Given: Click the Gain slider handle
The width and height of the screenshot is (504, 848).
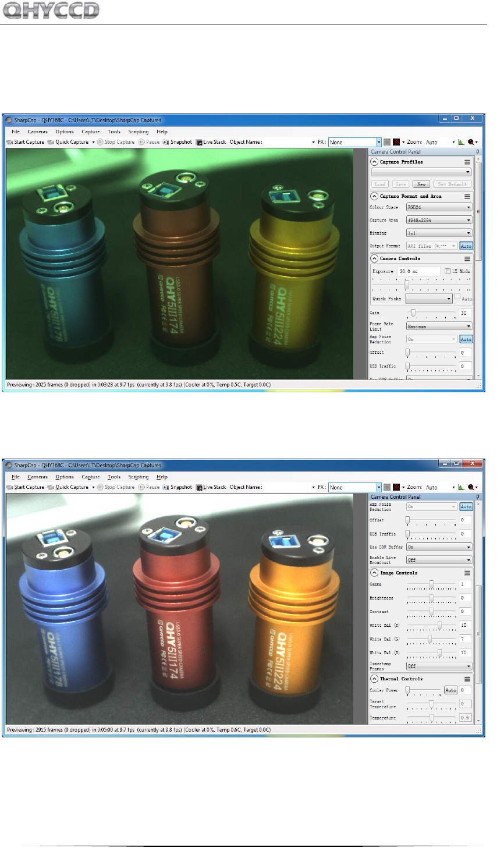Looking at the screenshot, I should coord(413,313).
